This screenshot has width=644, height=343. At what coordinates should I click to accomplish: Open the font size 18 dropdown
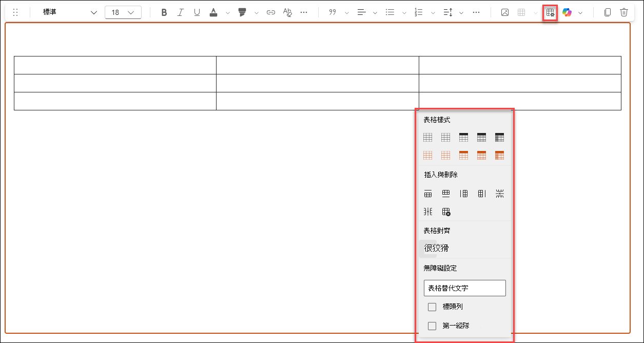point(123,13)
